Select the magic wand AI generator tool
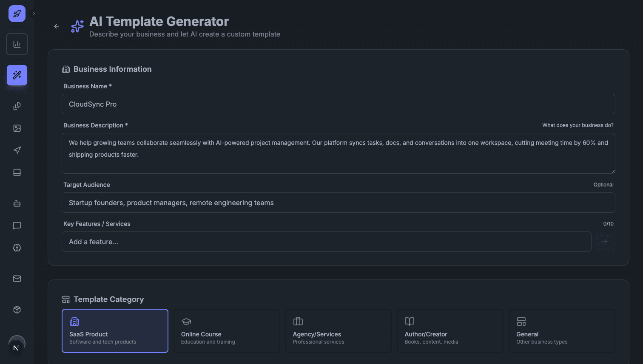Viewport: 643px width, 364px height. tap(17, 75)
